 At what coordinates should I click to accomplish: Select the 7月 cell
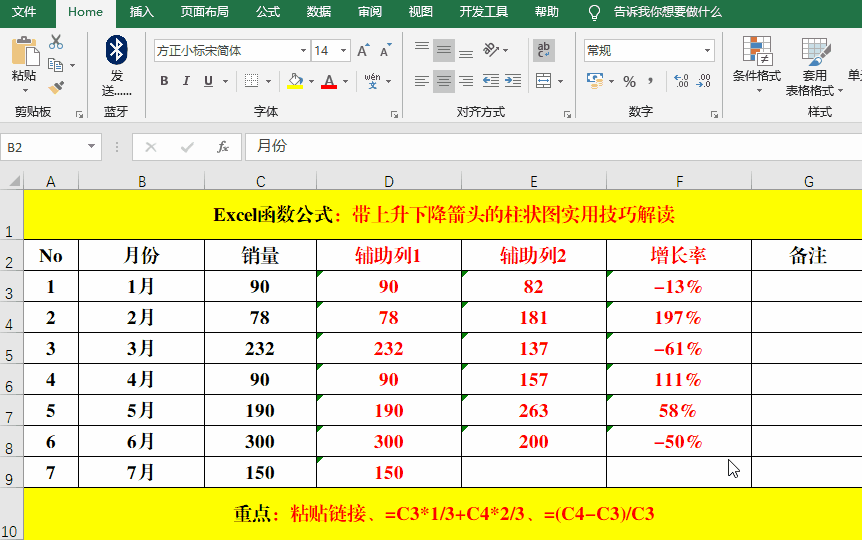141,472
